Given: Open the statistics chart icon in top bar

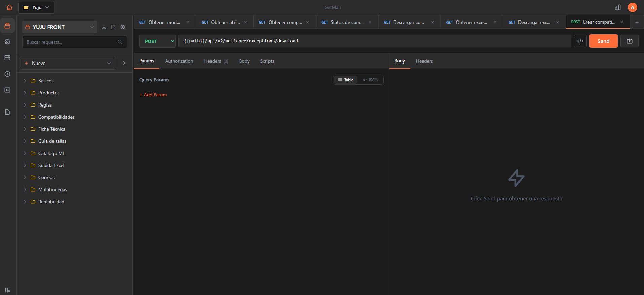Looking at the screenshot, I should click(618, 7).
